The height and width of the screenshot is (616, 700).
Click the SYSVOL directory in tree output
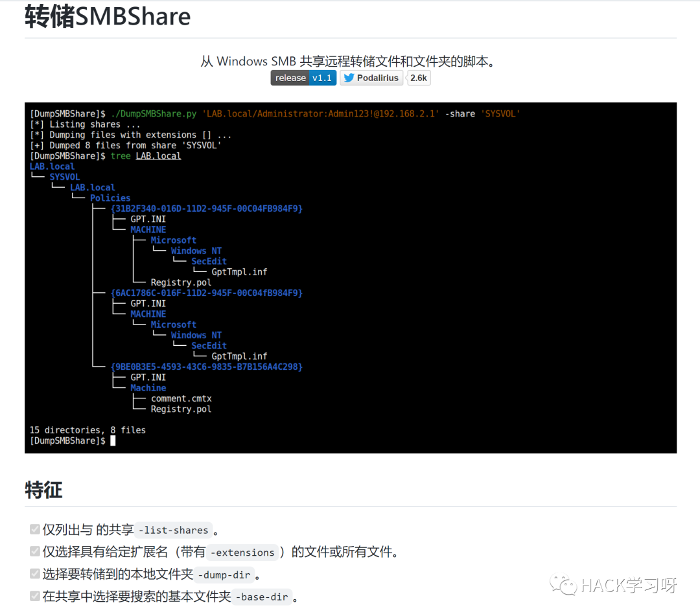point(65,177)
